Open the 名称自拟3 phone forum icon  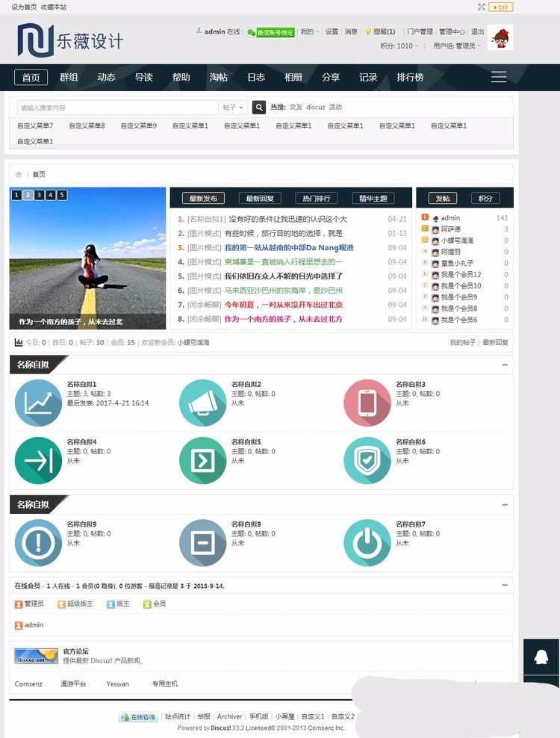(x=367, y=403)
